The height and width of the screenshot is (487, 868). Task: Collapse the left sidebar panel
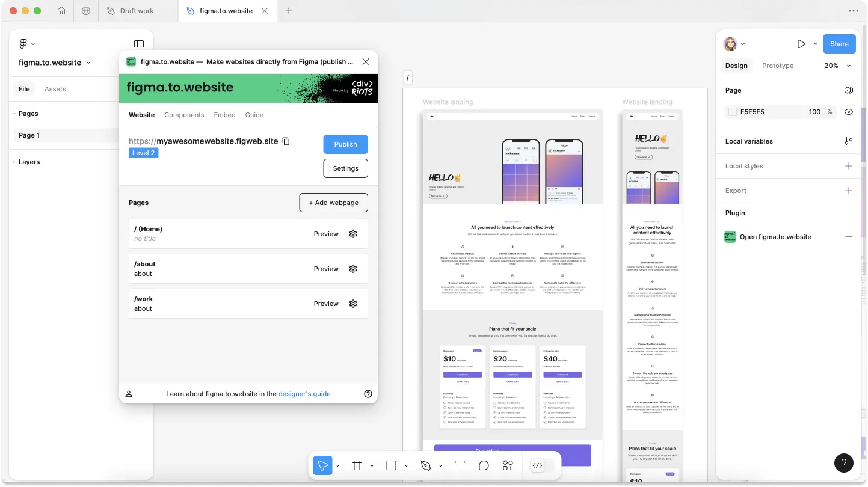point(139,44)
